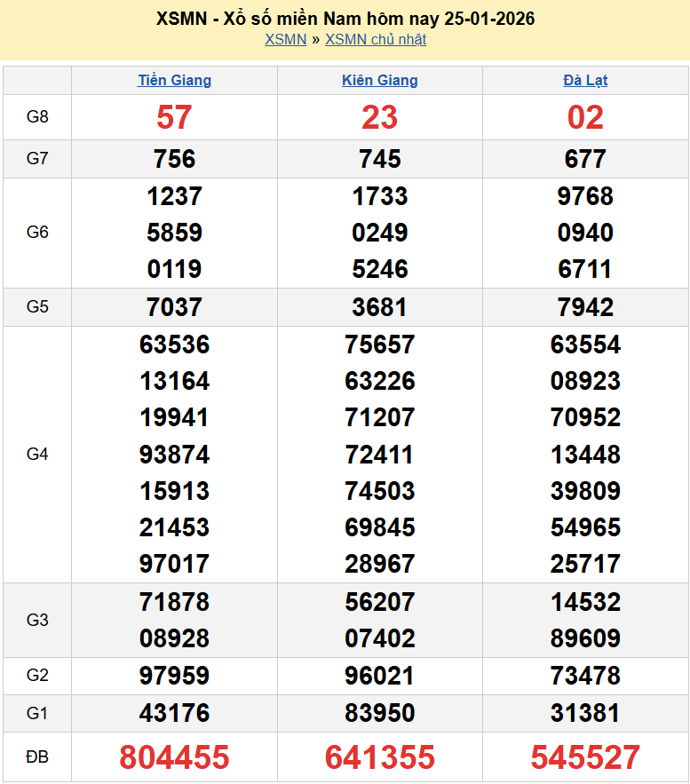Click Tiền Giang special prize 804455
690x784 pixels.
click(174, 757)
